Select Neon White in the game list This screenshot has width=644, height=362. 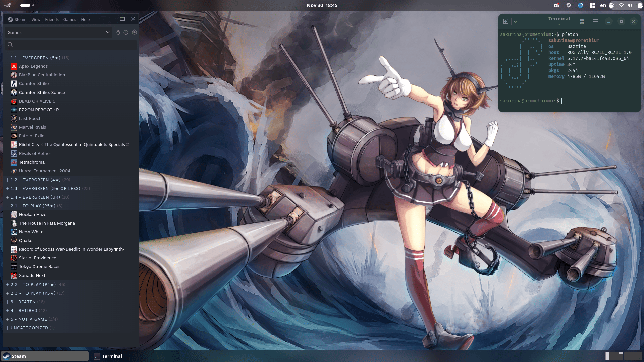pos(31,232)
